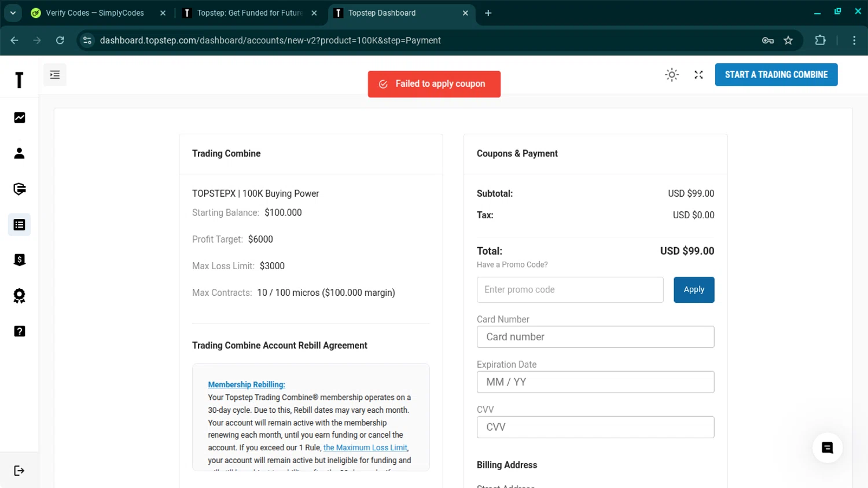868x488 pixels.
Task: Open the chat support bubble
Action: click(x=827, y=447)
